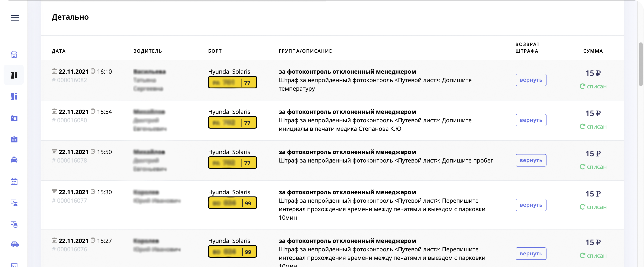
Task: Open the storefront home icon in sidebar
Action: (14, 54)
